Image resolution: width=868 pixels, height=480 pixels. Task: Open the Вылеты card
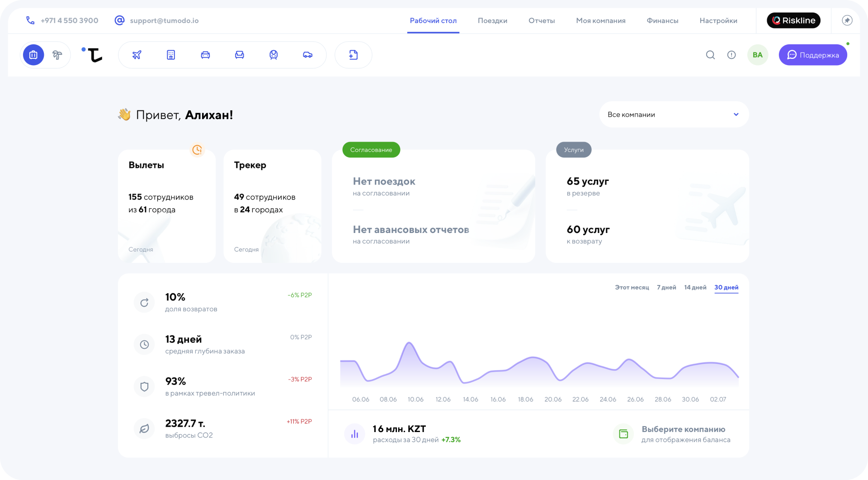167,206
